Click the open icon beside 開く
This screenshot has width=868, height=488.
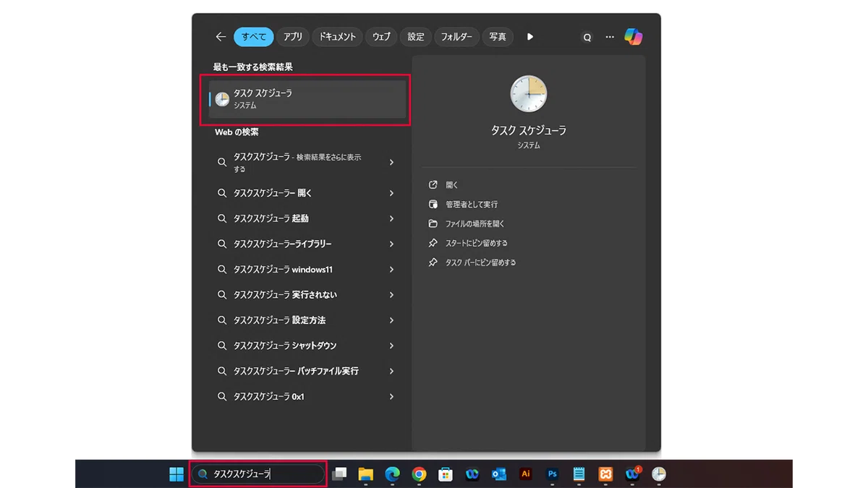433,185
